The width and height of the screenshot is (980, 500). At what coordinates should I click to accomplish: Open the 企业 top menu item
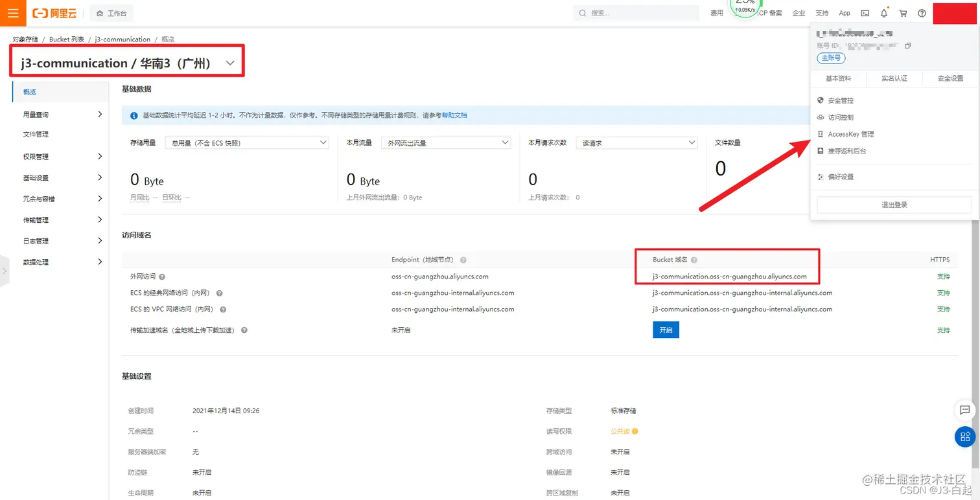799,13
